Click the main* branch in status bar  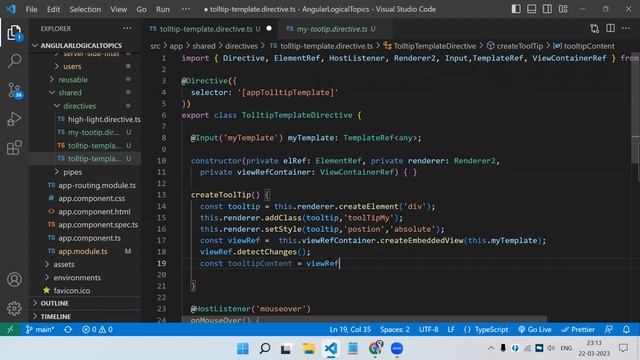pos(40,329)
